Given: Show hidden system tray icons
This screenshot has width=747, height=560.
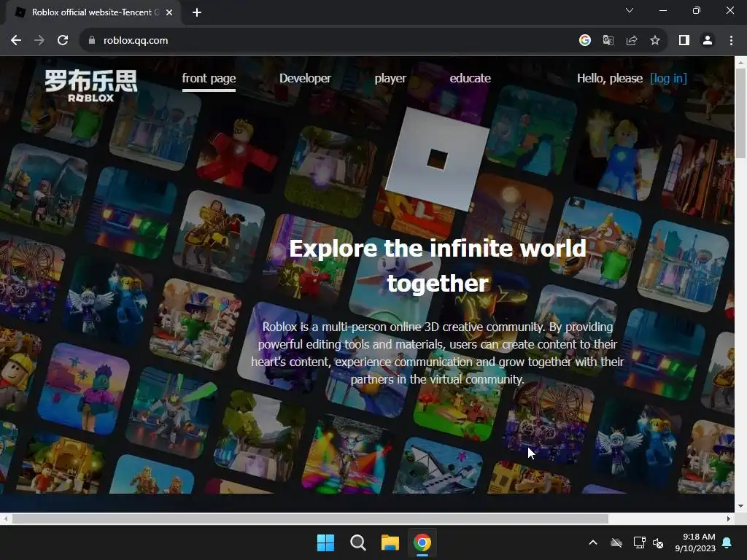Looking at the screenshot, I should [593, 542].
